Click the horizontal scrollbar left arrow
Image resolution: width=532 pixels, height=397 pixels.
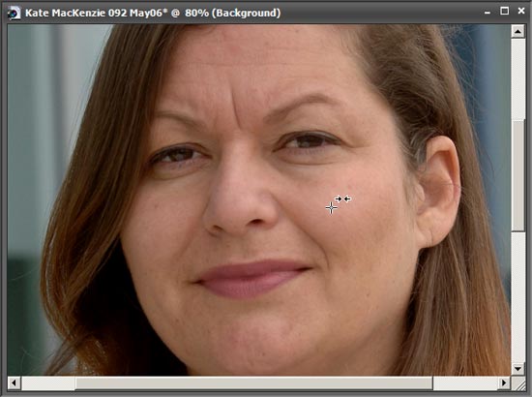[x=14, y=382]
